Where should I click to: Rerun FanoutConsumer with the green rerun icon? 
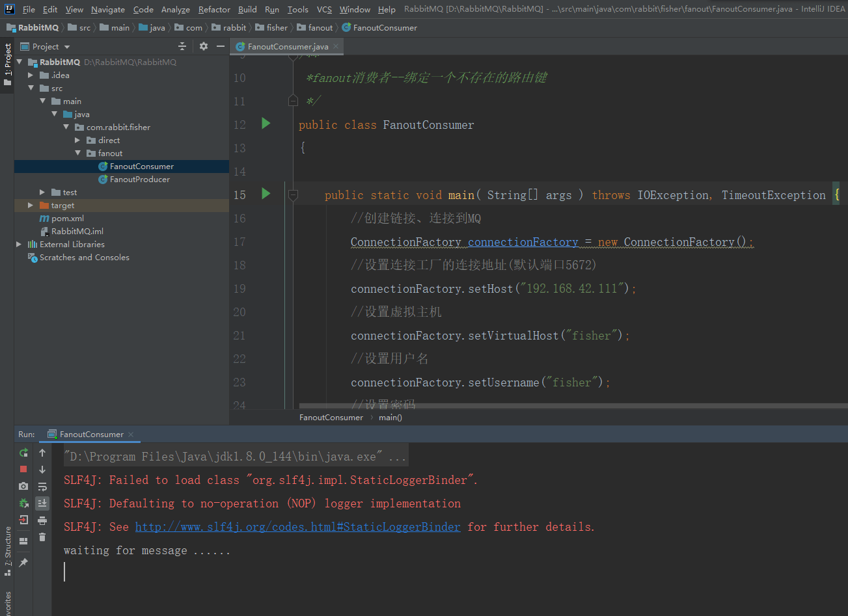coord(23,452)
